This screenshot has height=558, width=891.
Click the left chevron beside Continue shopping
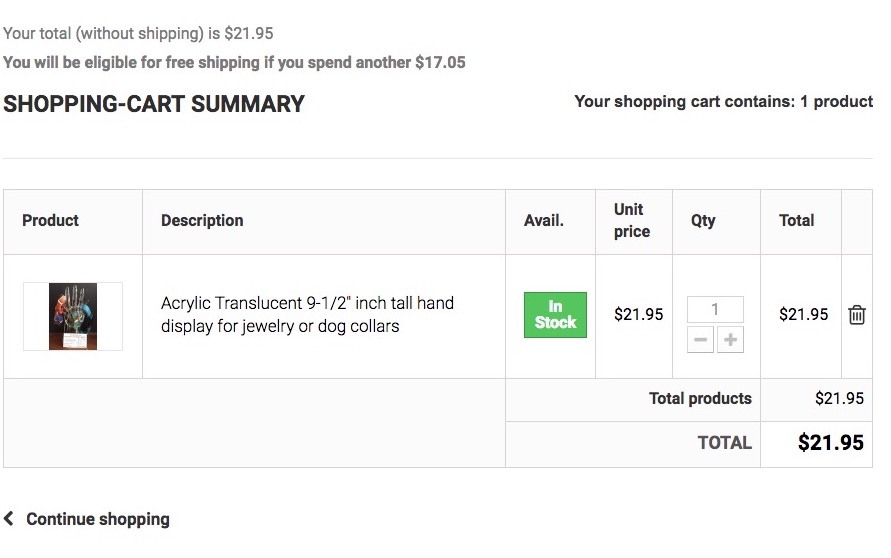point(9,518)
